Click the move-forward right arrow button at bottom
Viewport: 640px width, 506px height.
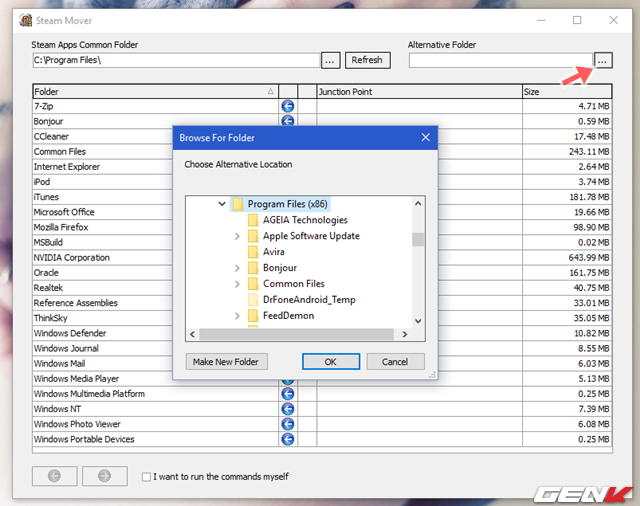pos(104,476)
